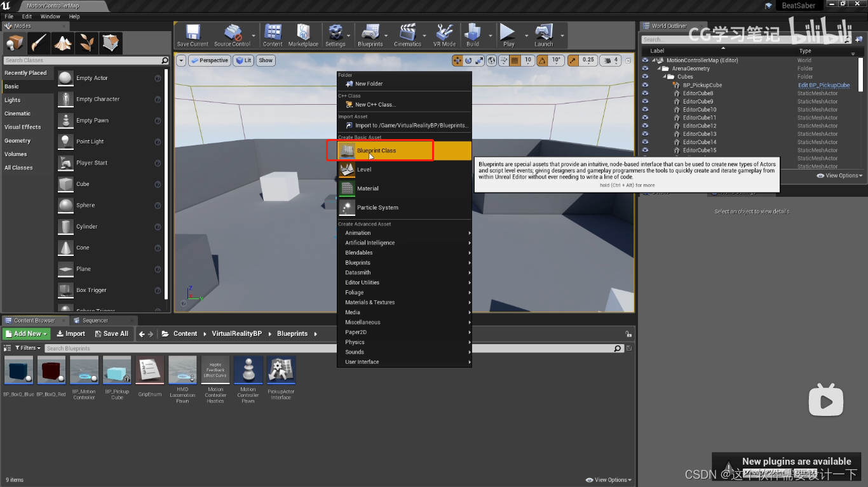Select the Paint mode brush icon
The width and height of the screenshot is (868, 487).
pyautogui.click(x=39, y=43)
